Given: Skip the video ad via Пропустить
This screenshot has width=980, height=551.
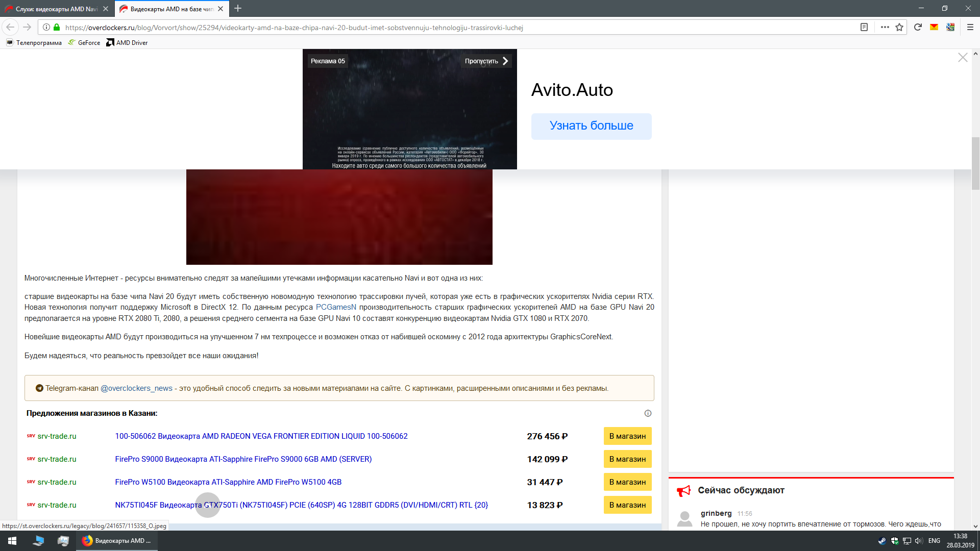Looking at the screenshot, I should pyautogui.click(x=486, y=61).
